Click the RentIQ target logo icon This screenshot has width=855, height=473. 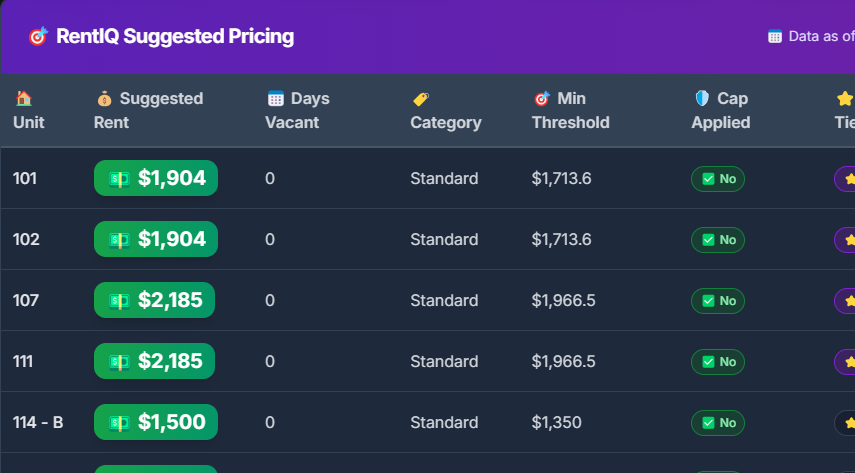coord(38,37)
